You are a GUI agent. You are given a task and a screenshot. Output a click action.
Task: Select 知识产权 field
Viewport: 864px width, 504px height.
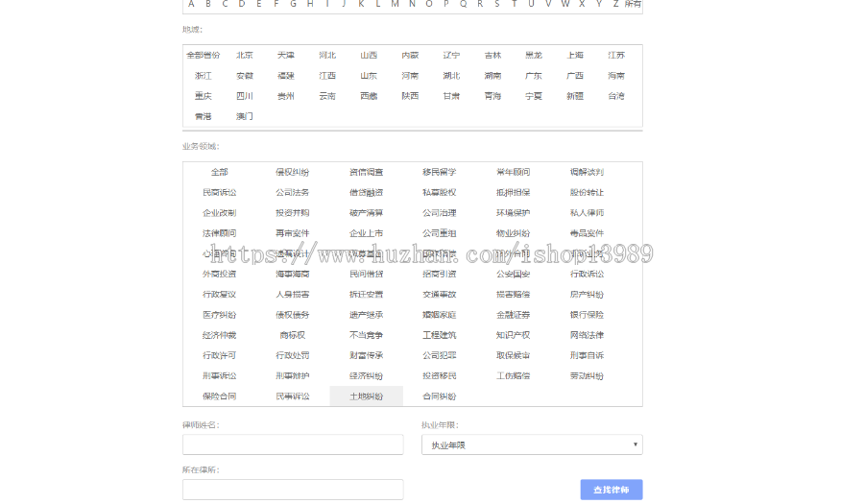(x=513, y=335)
